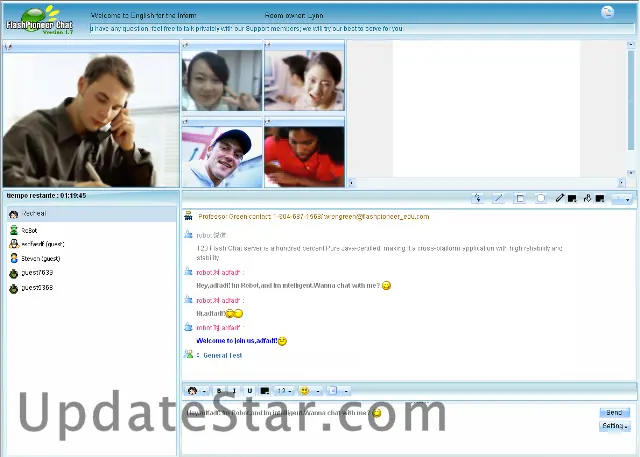Click user icon beside 'General Test' notice
640x457 pixels.
(188, 354)
